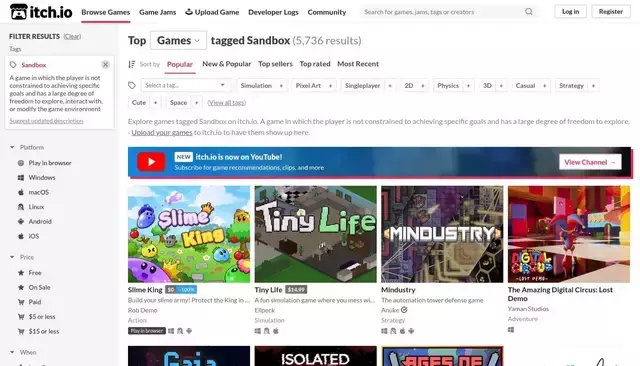Add the Strategy tag with plus
640x366 pixels.
pos(593,86)
